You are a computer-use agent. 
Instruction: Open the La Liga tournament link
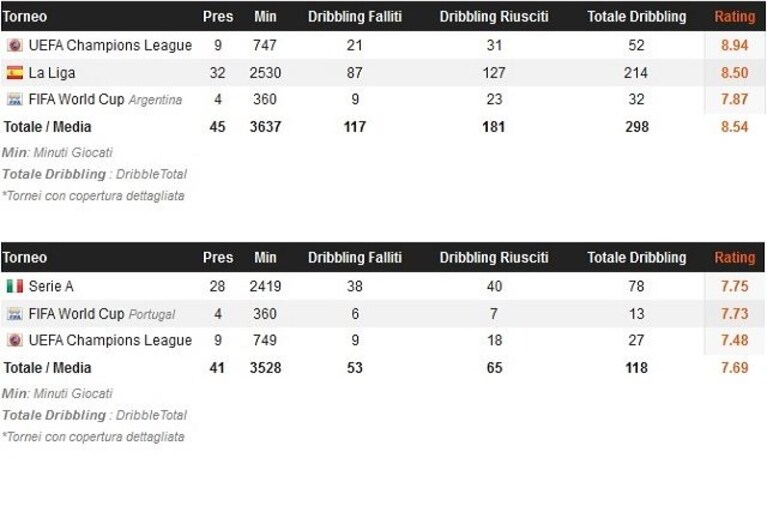tap(52, 73)
